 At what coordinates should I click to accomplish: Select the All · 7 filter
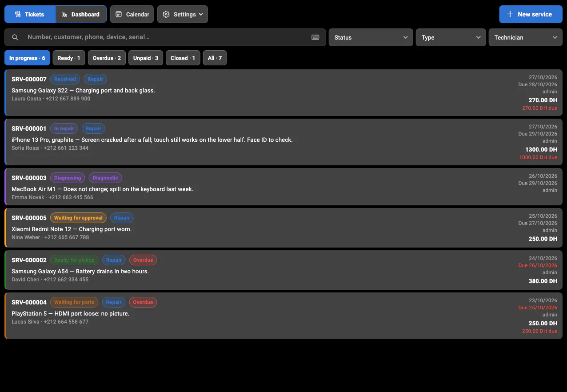pyautogui.click(x=215, y=58)
